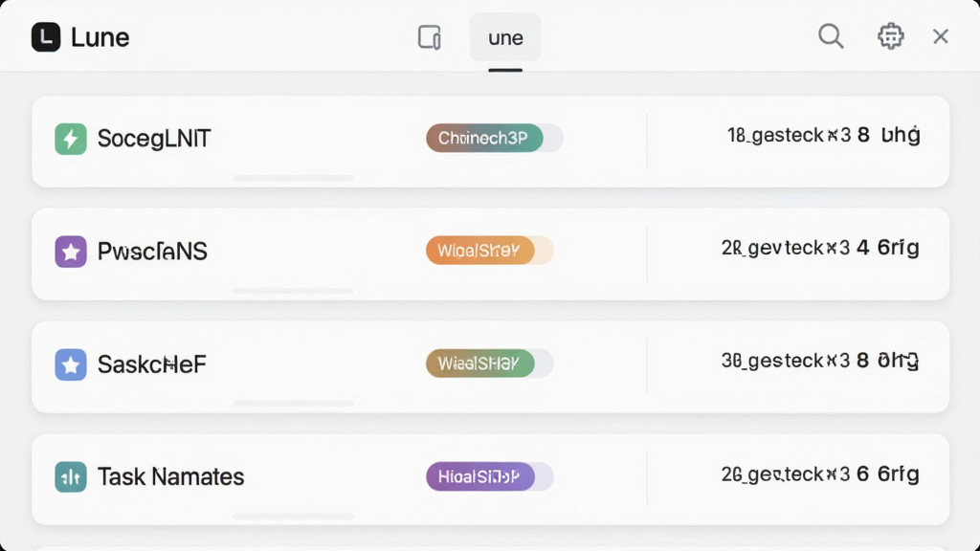Toggle the Chainech3P switch

495,138
